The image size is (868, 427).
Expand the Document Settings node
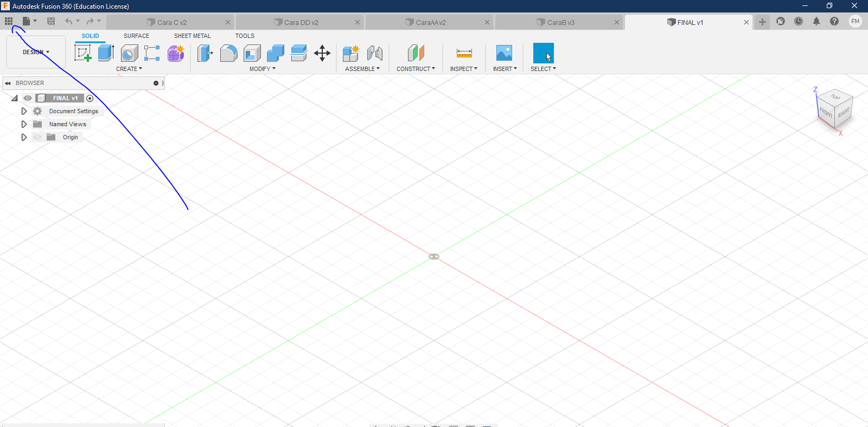(24, 111)
